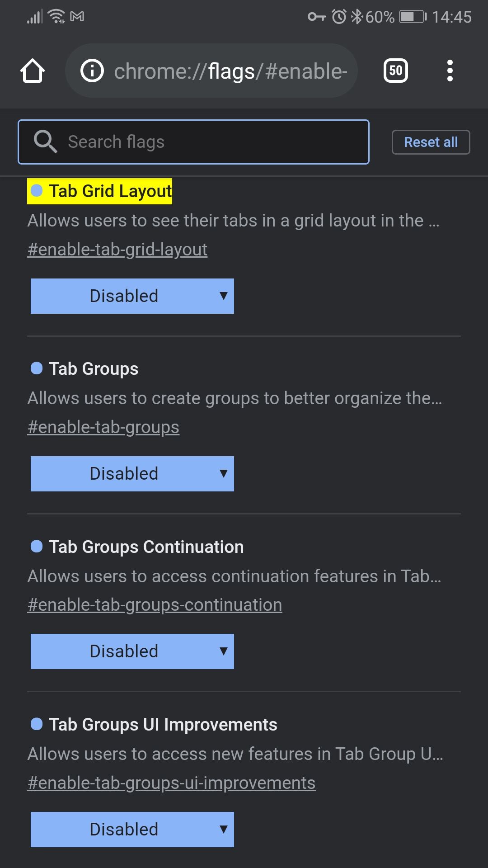Viewport: 488px width, 868px height.
Task: Open Chrome's three-dot overflow menu
Action: pos(450,71)
